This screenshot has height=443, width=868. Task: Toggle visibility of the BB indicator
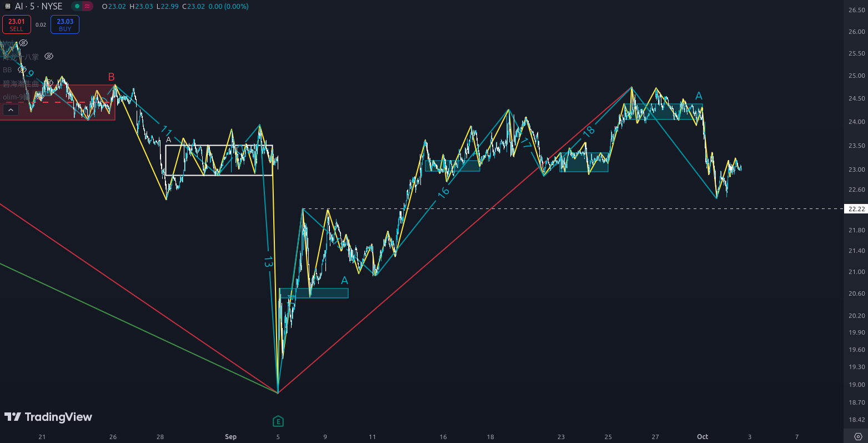22,70
